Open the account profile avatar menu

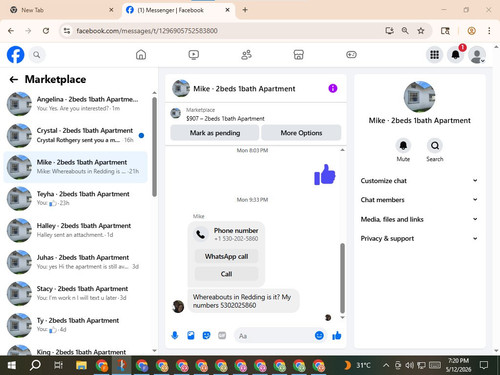pos(477,55)
